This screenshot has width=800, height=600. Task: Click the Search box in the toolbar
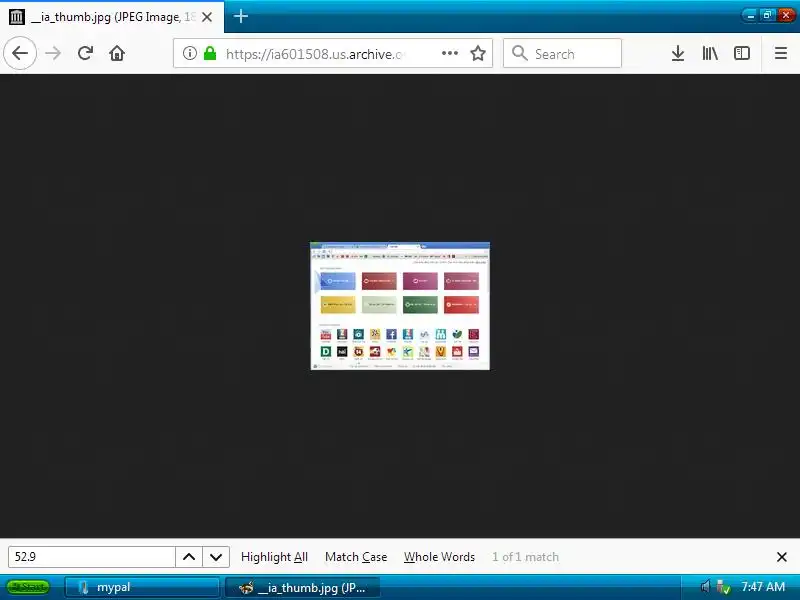562,53
